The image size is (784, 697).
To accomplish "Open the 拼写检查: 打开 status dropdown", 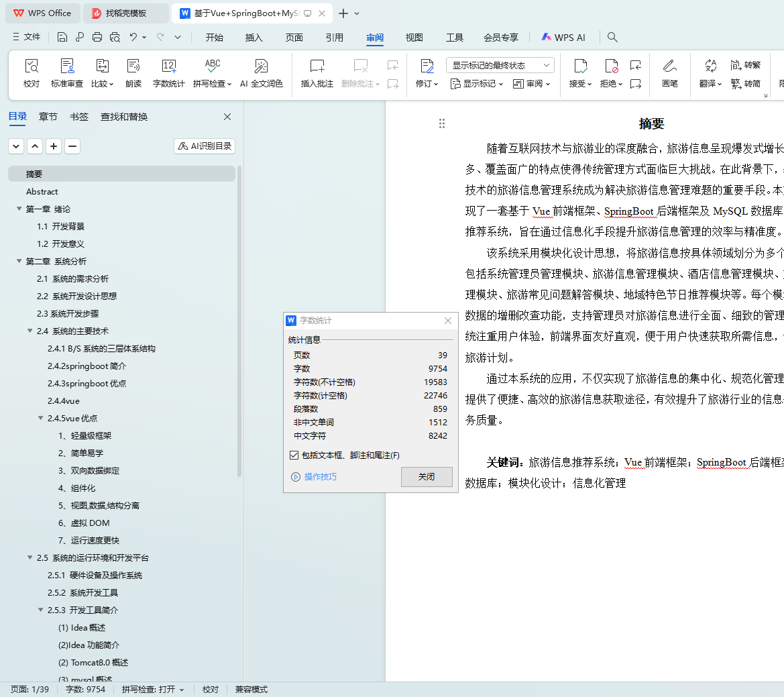I will [153, 690].
